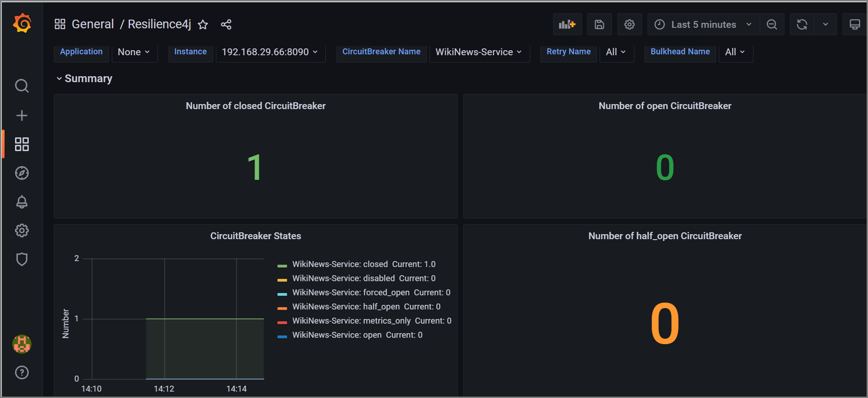Viewport: 868px width, 398px height.
Task: Open the Search dashboards icon in sidebar
Action: click(22, 86)
